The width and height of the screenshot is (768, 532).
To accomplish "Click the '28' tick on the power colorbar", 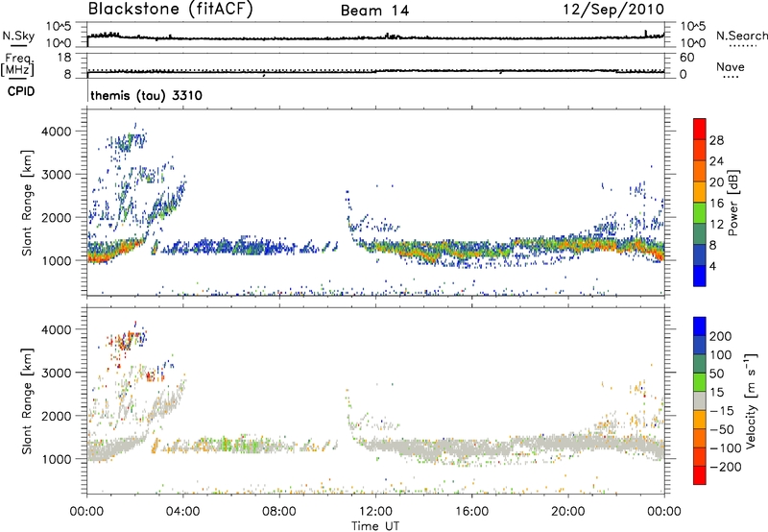I will point(716,140).
